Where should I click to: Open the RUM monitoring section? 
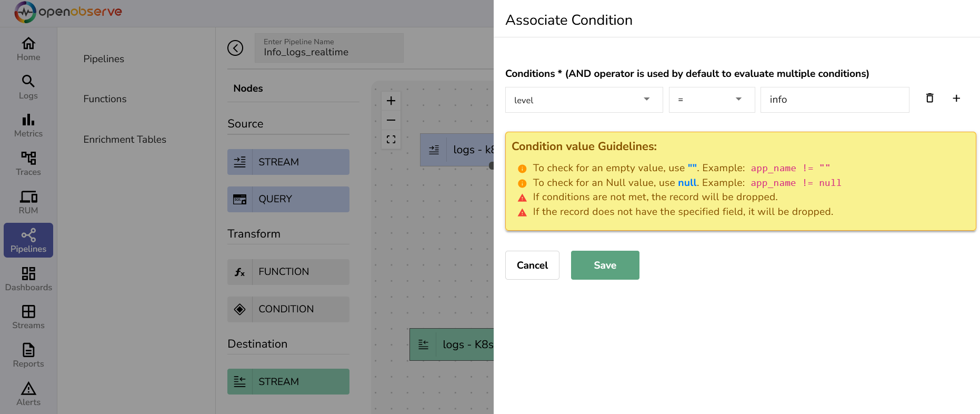click(28, 201)
